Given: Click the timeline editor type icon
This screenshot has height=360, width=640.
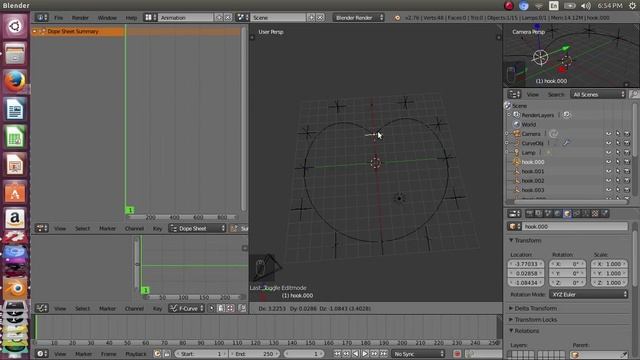Looking at the screenshot, I should 41,354.
